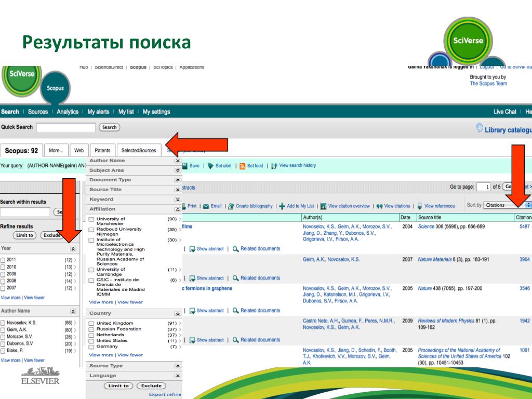Click the Library catalogue bulb icon
532x399 pixels.
pos(479,128)
